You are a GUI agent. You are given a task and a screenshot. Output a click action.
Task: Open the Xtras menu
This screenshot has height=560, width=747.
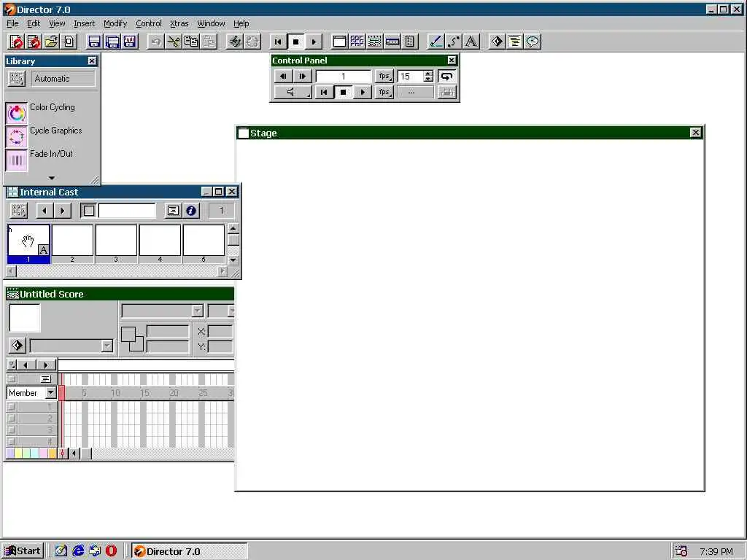click(179, 23)
